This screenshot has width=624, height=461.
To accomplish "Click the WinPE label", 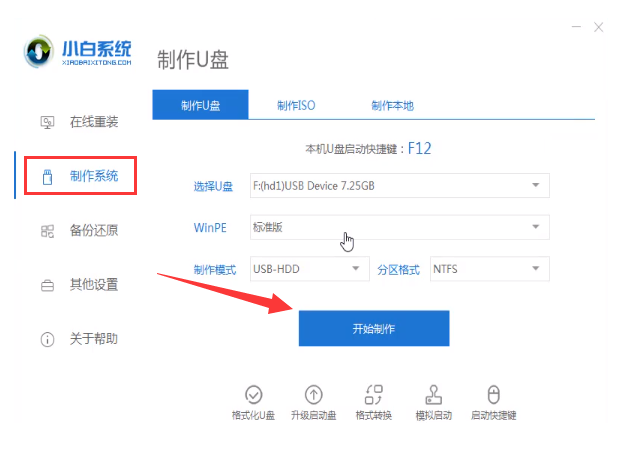I will 210,228.
